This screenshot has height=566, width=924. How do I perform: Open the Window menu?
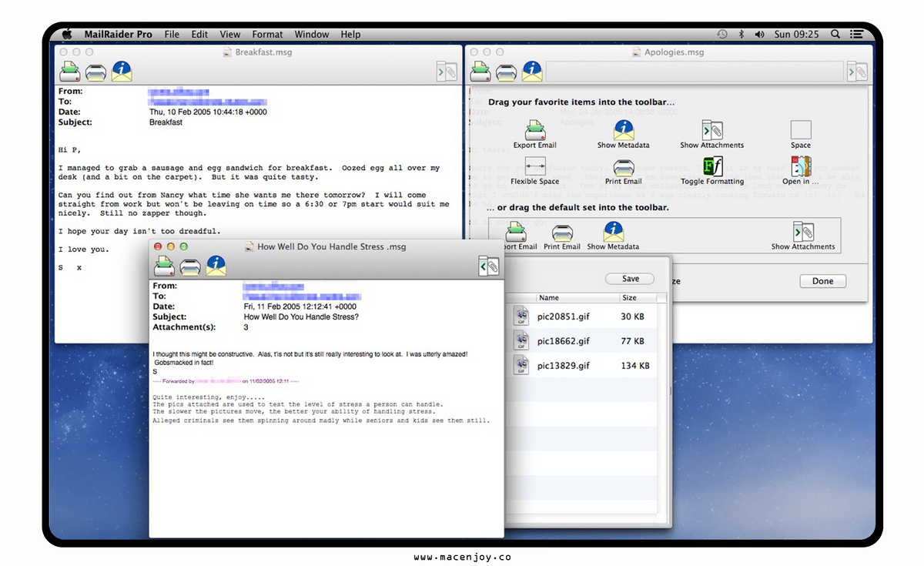click(x=312, y=34)
